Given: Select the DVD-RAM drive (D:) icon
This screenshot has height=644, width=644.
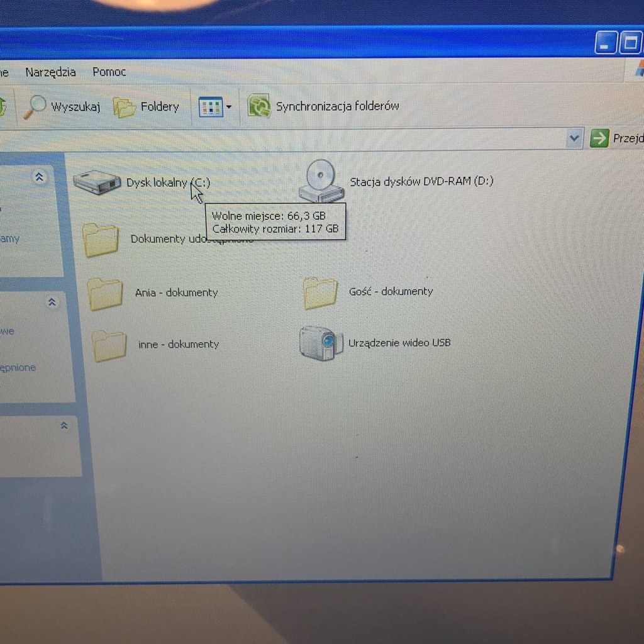Looking at the screenshot, I should click(321, 181).
